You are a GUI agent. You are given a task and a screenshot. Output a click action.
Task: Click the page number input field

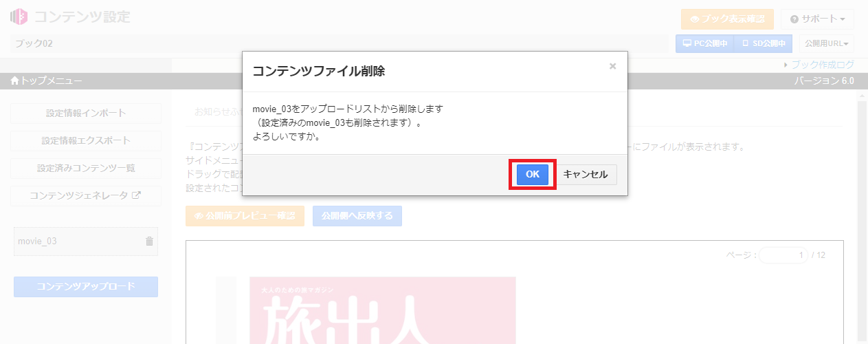click(783, 255)
